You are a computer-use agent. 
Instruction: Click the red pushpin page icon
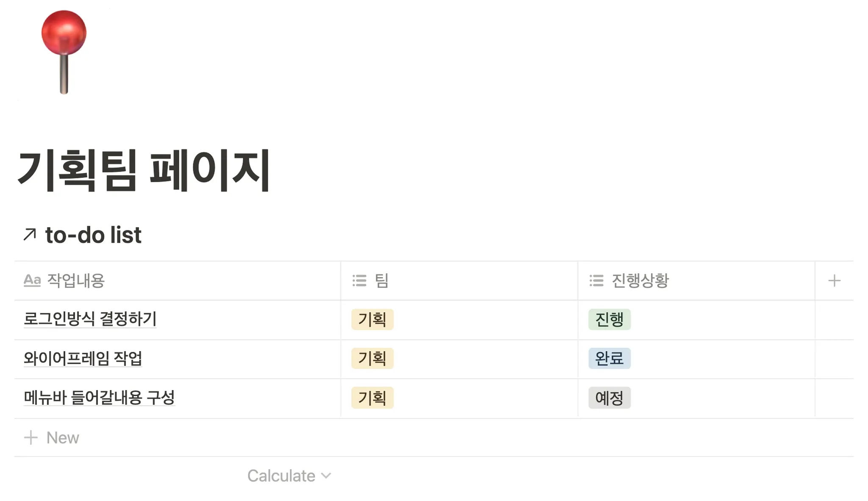point(64,51)
